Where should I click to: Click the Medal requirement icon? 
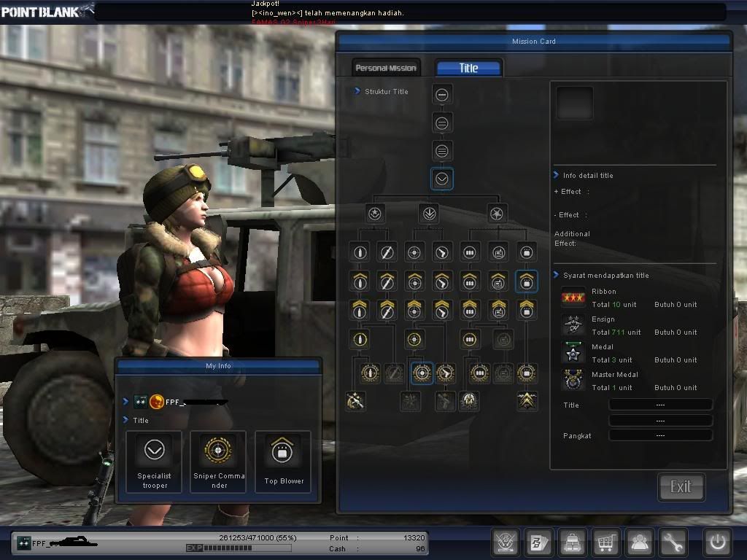573,353
